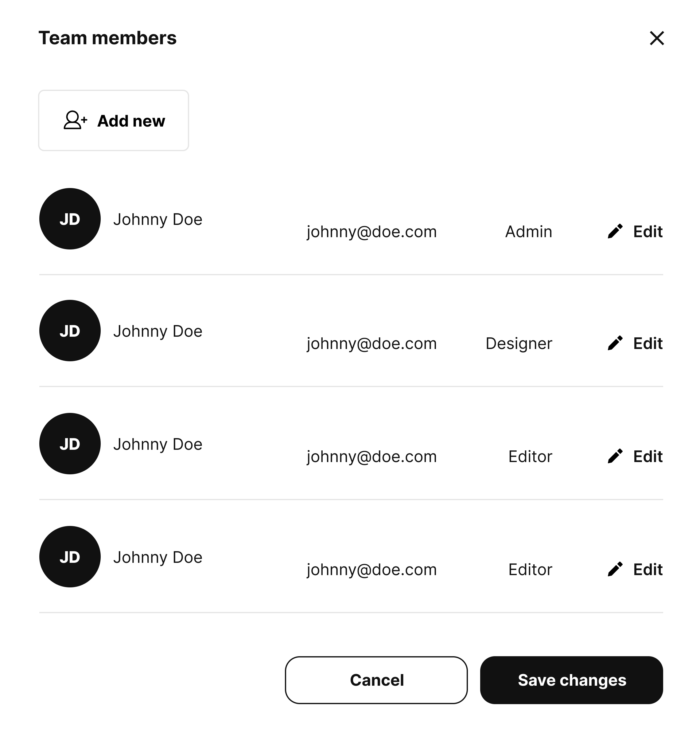This screenshot has width=700, height=741.
Task: Click the JD avatar in the last row
Action: [70, 557]
